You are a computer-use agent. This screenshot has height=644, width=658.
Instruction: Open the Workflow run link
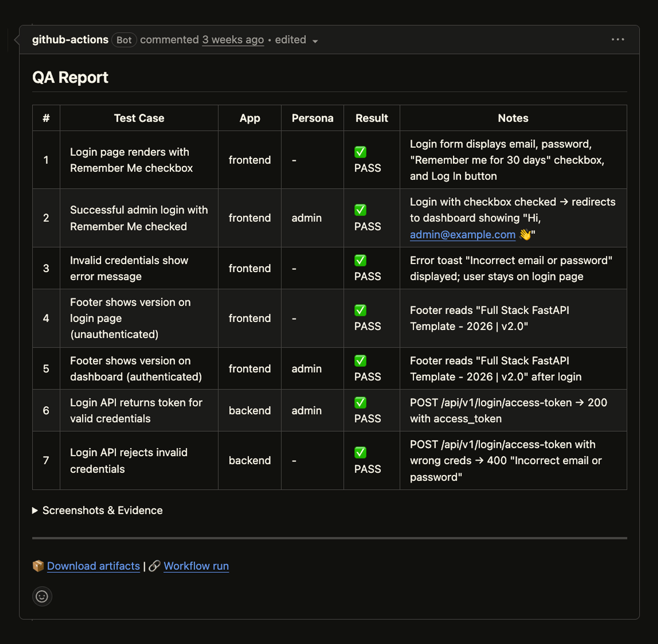pyautogui.click(x=196, y=566)
